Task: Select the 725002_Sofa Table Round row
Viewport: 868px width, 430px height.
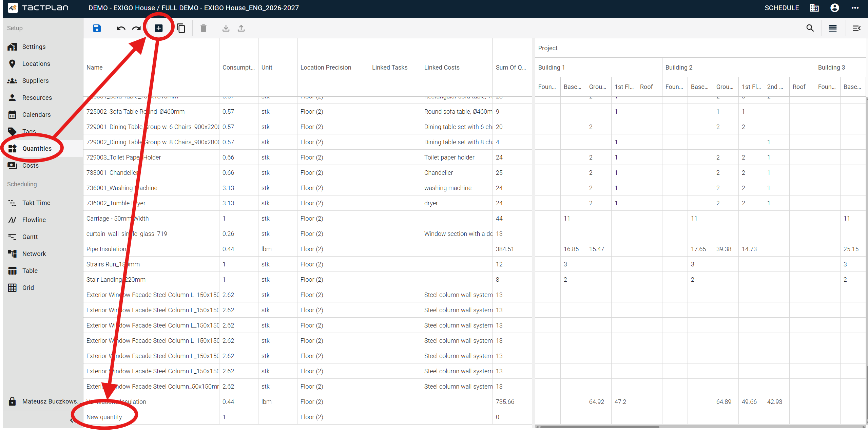Action: click(x=151, y=112)
